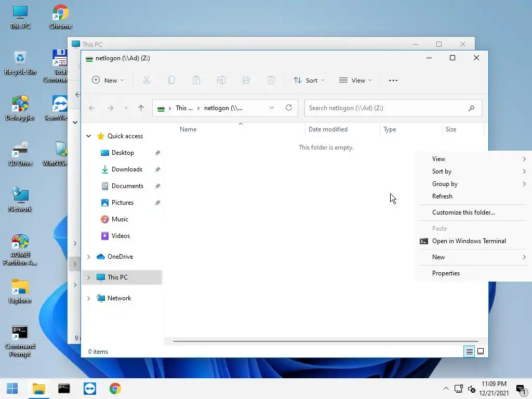
Task: Go back with the back arrow
Action: [91, 108]
